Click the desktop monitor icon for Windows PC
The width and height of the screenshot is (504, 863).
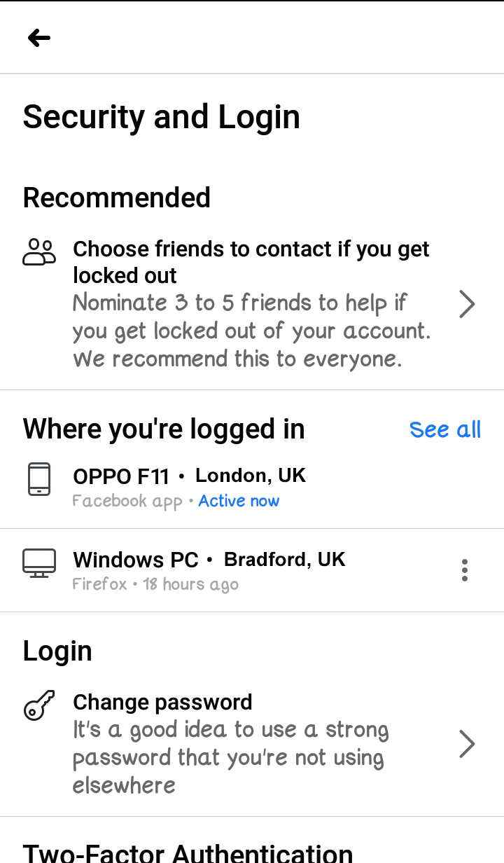tap(39, 563)
